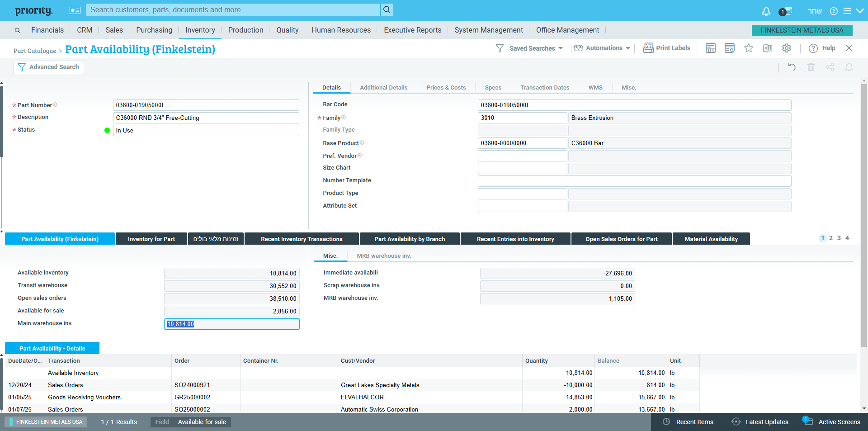This screenshot has height=431, width=868.
Task: Open Open Sales Orders for Part tab
Action: [622, 239]
